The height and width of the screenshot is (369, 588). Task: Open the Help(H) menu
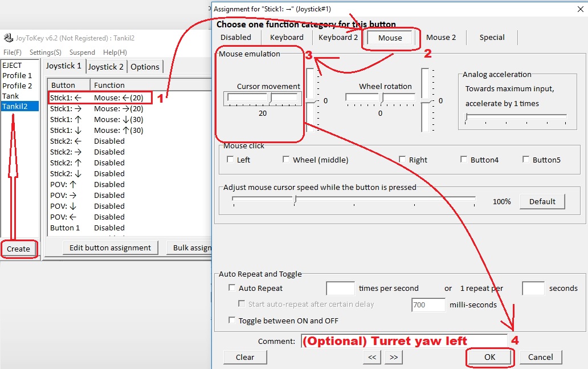(x=115, y=52)
